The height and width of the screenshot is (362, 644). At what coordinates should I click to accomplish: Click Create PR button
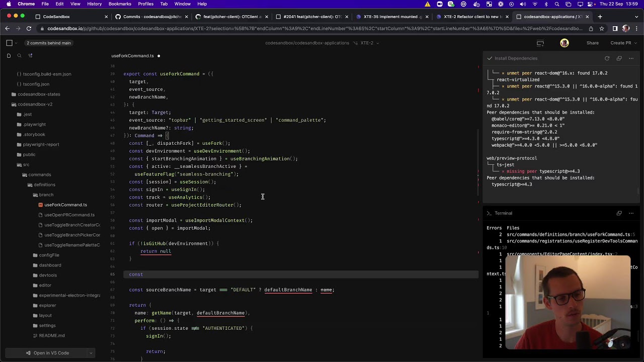[620, 43]
